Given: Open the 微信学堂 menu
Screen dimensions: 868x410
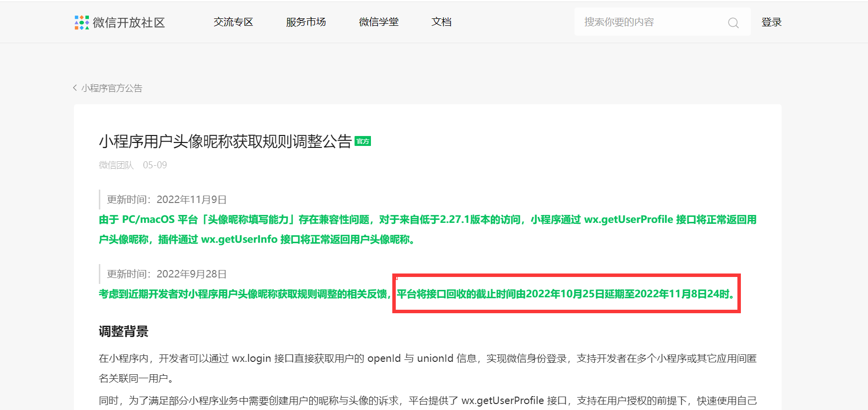Looking at the screenshot, I should [x=379, y=22].
